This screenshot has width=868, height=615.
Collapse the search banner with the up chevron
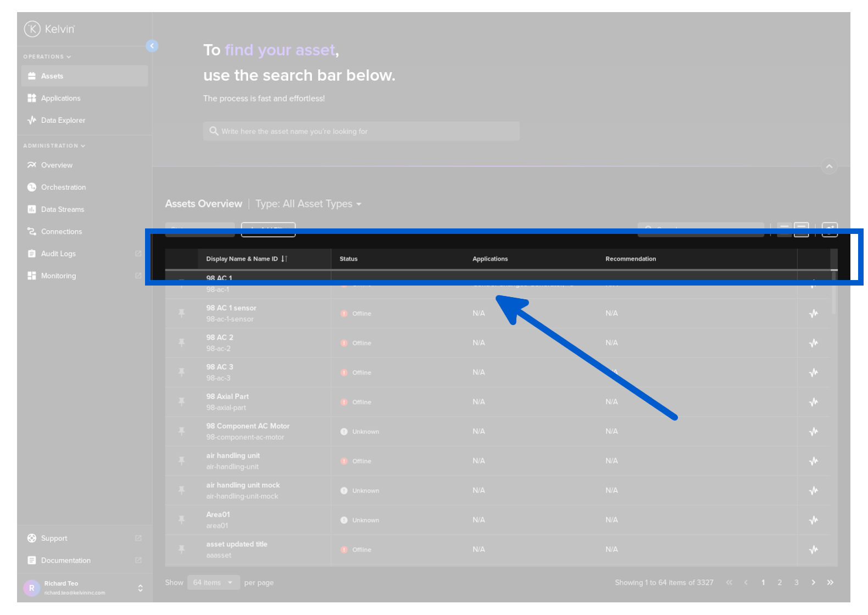point(829,166)
